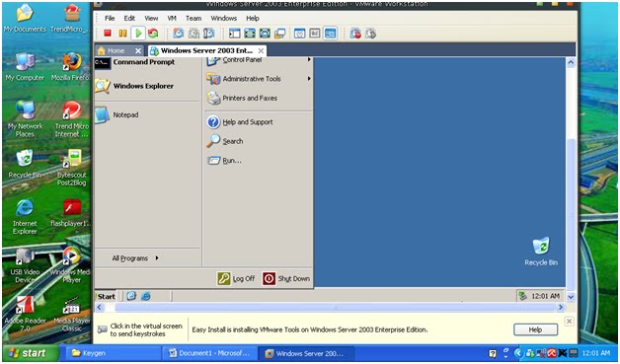The width and height of the screenshot is (620, 364).
Task: Close the Home tab
Action: 138,50
